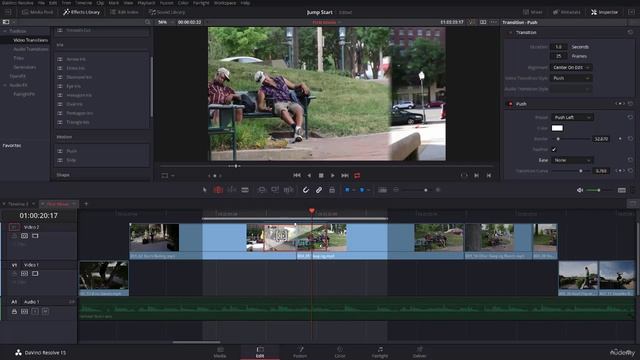
Task: Toggle the Feather checkbox
Action: pos(554,149)
